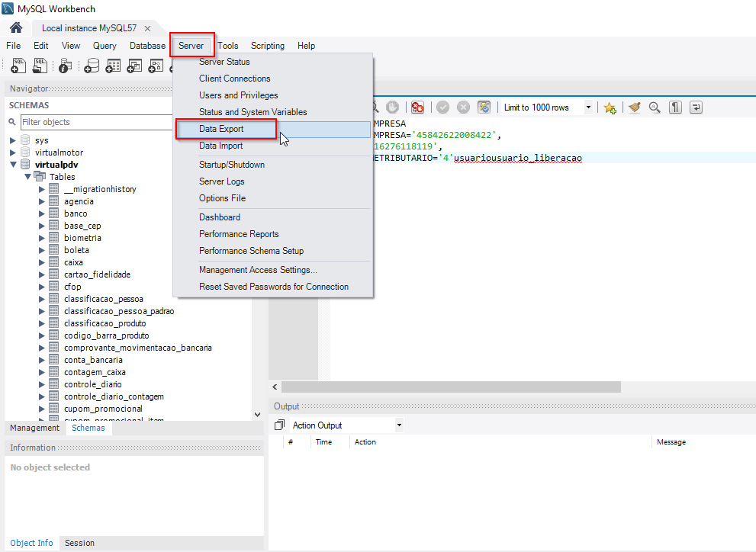Viewport: 756px width, 552px height.
Task: Click the Server menu in menu bar
Action: [x=191, y=45]
